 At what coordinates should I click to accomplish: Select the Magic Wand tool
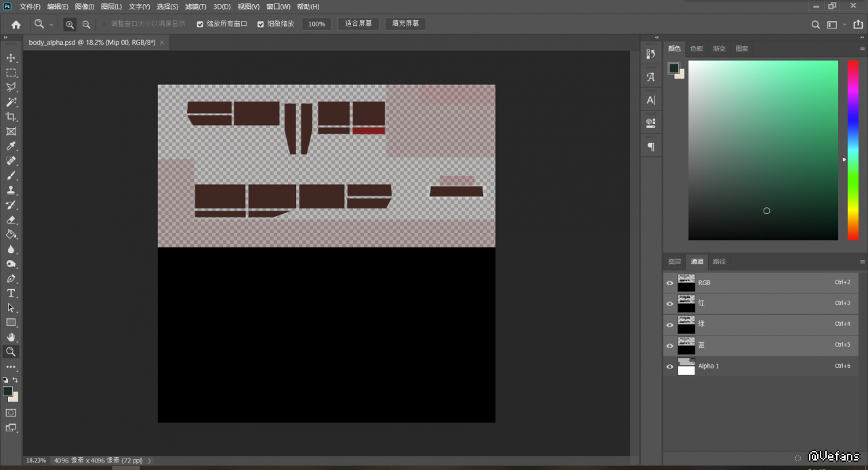[11, 102]
